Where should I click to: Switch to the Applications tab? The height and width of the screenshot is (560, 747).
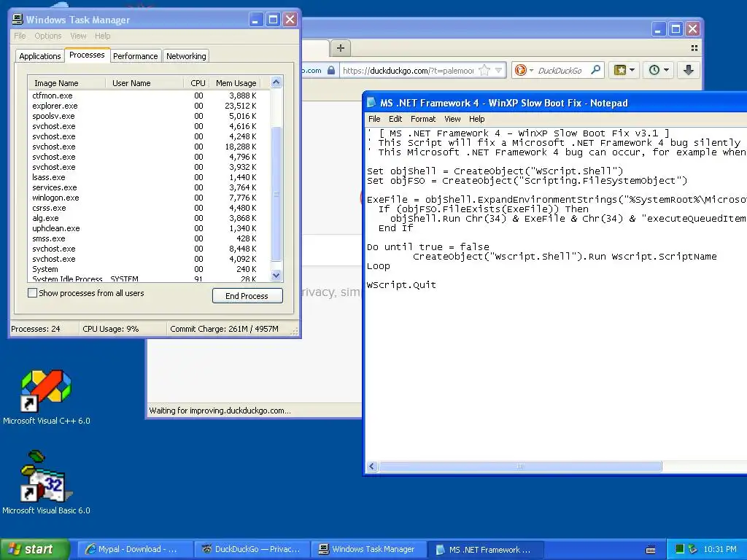[x=40, y=55]
